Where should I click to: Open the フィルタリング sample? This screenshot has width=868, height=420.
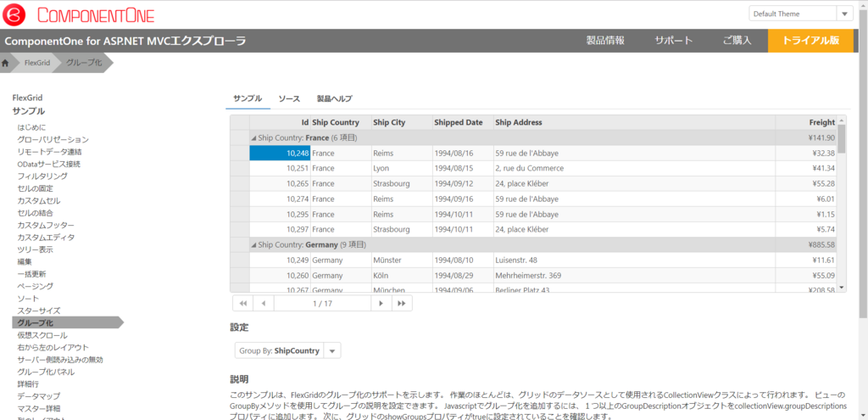(42, 176)
